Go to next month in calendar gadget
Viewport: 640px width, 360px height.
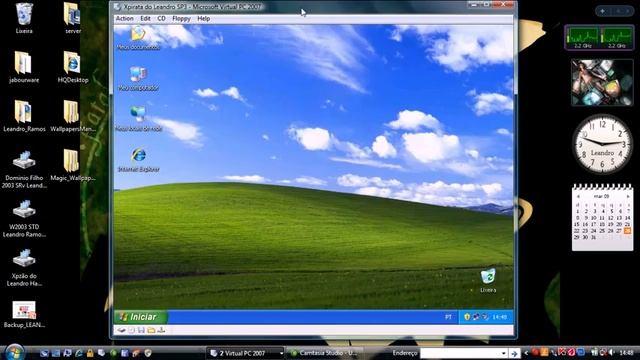coord(627,196)
